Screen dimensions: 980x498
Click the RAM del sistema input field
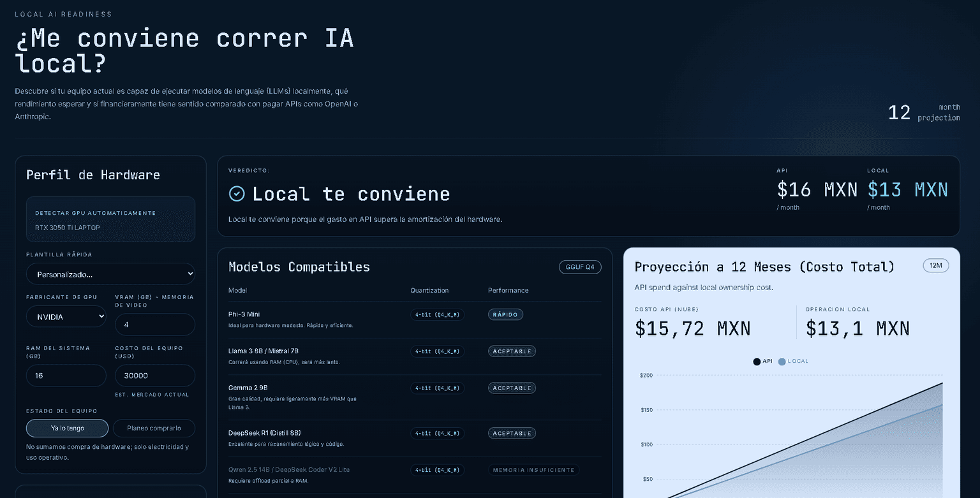point(66,376)
